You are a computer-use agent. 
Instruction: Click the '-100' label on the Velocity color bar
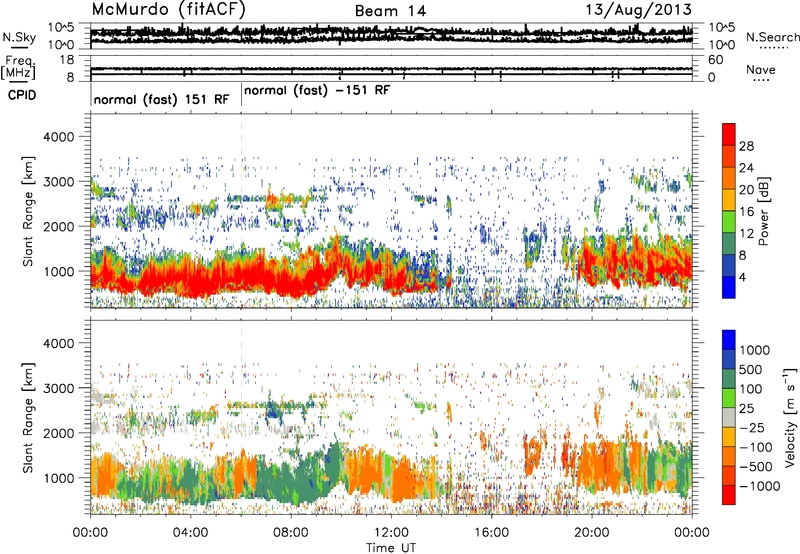coord(756,447)
